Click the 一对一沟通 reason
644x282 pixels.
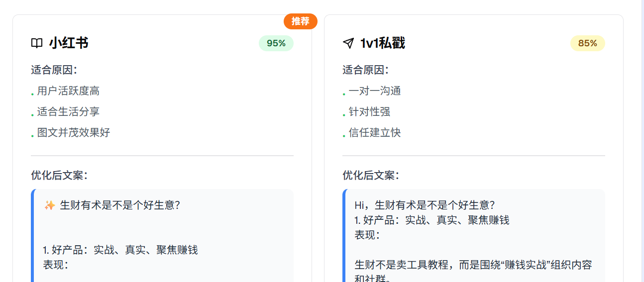[375, 91]
